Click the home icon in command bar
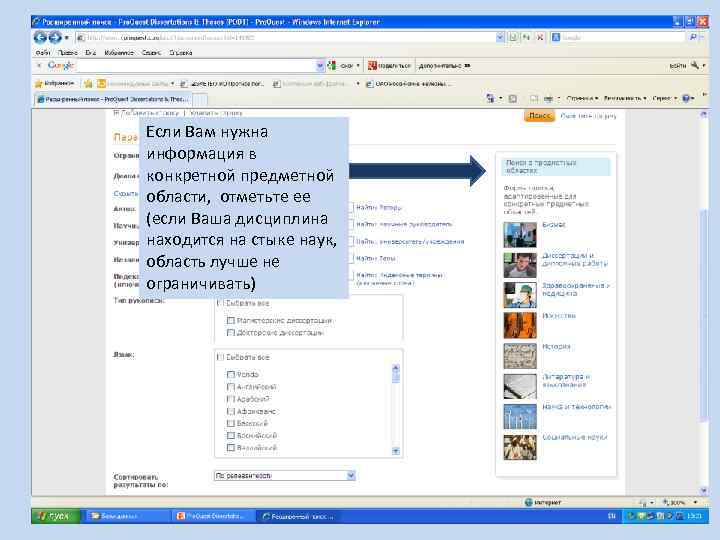This screenshot has height=540, width=720. click(x=490, y=98)
